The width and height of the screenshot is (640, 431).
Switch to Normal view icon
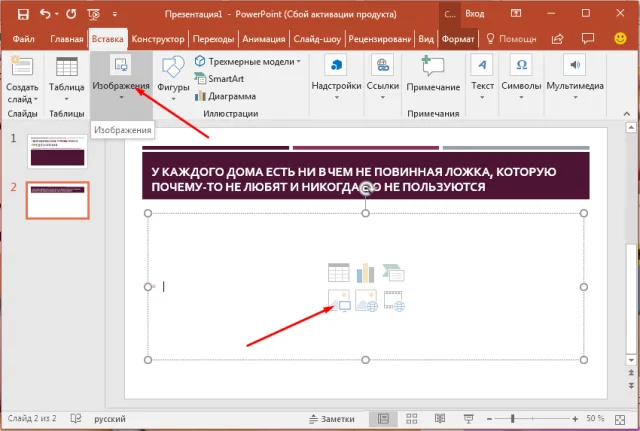383,419
